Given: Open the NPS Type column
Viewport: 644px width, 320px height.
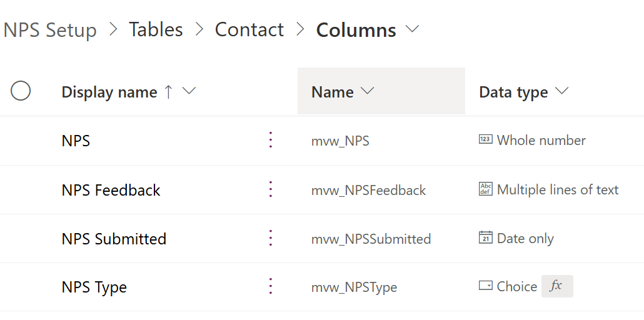Looking at the screenshot, I should pyautogui.click(x=94, y=287).
